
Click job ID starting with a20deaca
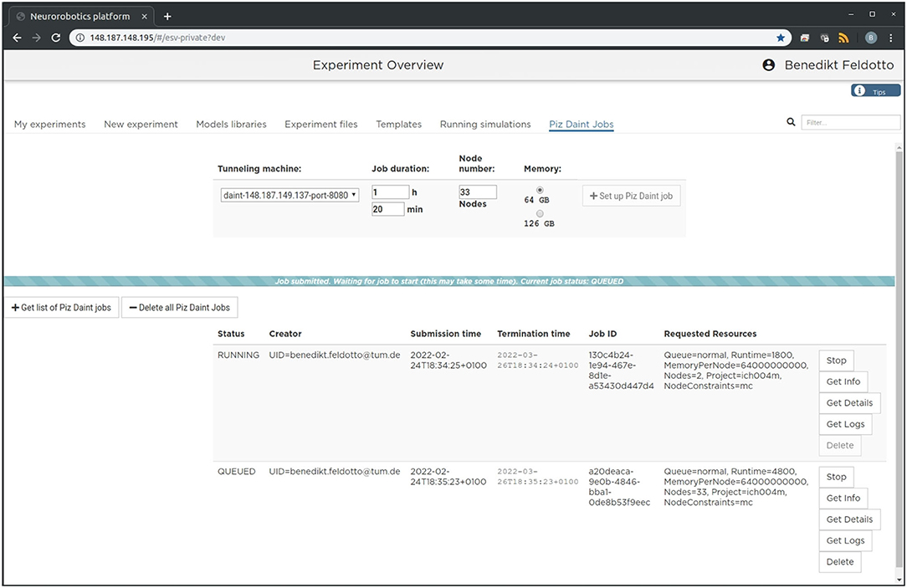pyautogui.click(x=619, y=487)
